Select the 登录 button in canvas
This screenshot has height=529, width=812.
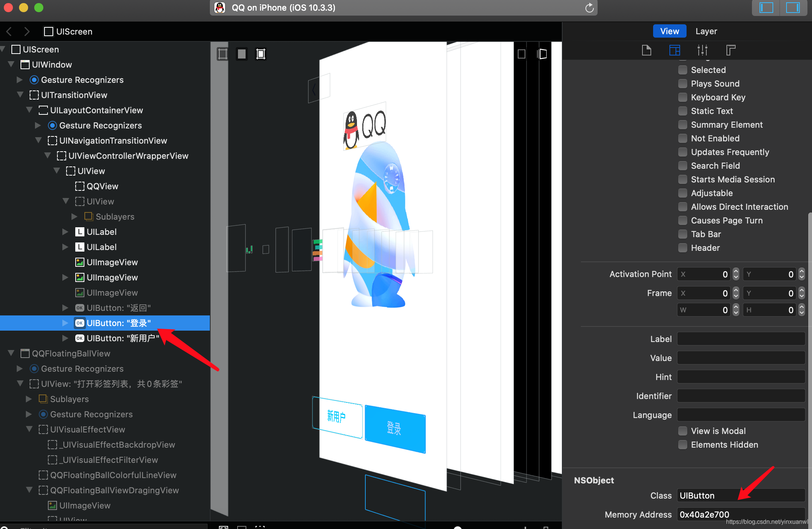tap(395, 429)
